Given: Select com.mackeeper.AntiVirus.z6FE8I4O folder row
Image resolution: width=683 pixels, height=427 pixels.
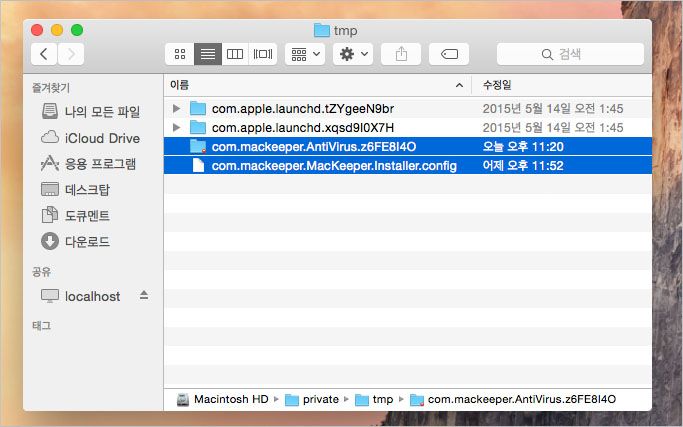Looking at the screenshot, I should point(408,146).
